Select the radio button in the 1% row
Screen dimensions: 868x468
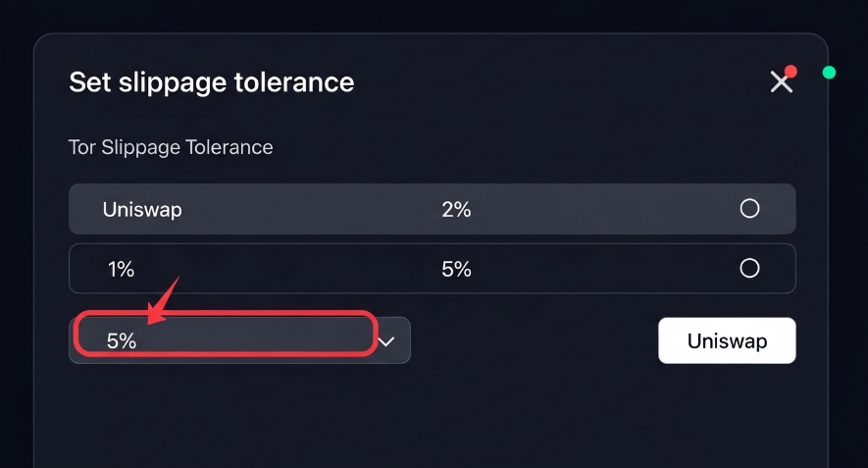[749, 268]
